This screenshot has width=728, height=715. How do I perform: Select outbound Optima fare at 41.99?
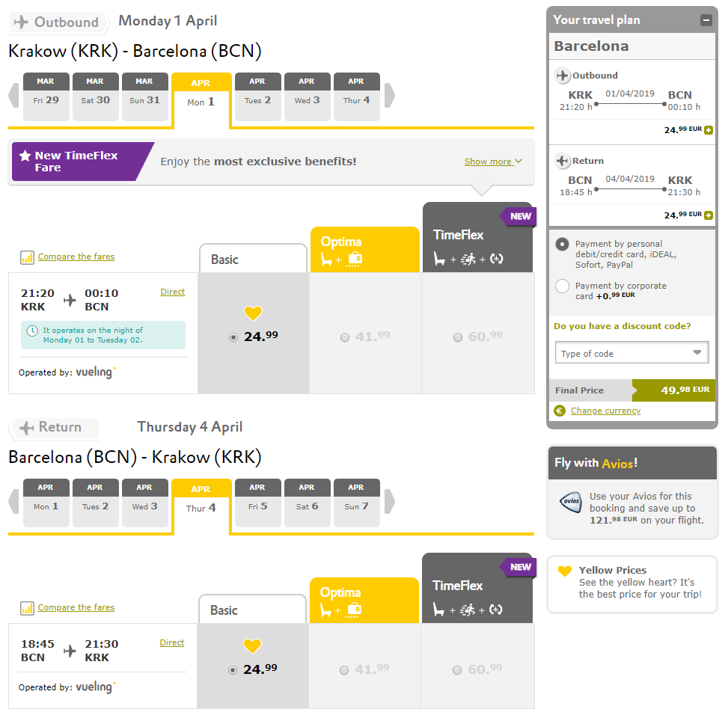click(x=345, y=337)
